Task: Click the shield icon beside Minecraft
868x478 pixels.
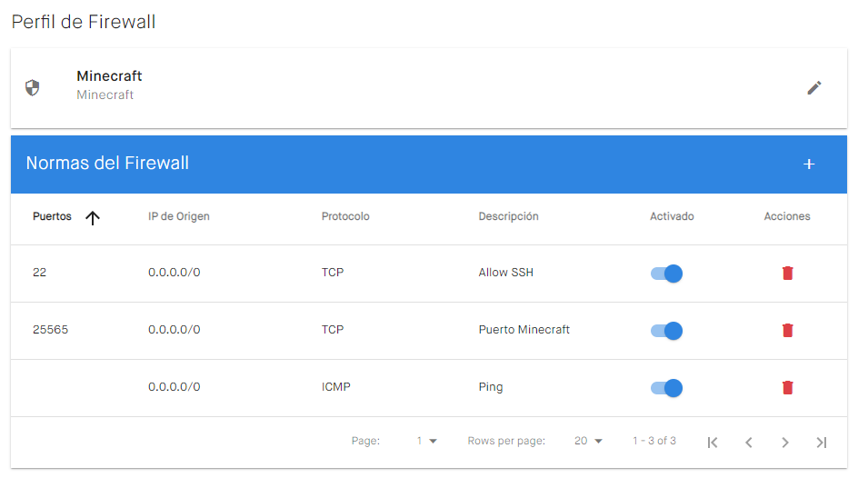Action: (x=33, y=87)
